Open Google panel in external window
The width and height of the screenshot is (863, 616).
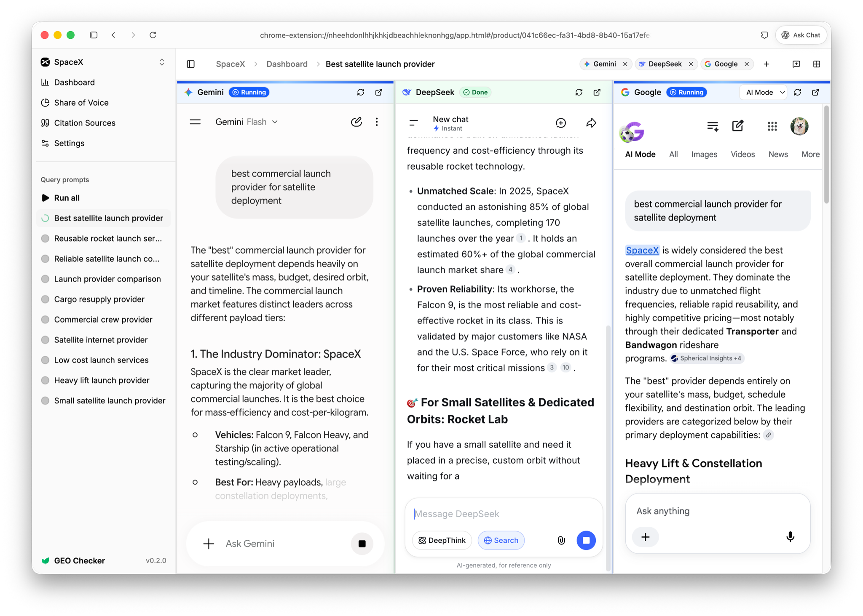[x=816, y=92]
